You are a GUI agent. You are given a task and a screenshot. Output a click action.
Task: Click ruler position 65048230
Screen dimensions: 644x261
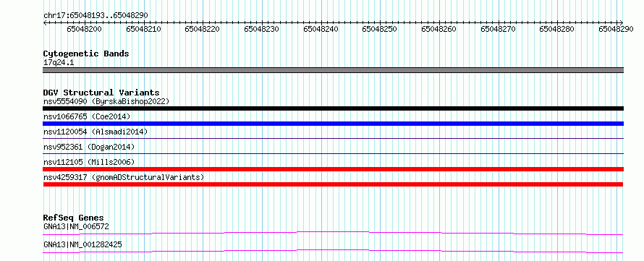[262, 29]
